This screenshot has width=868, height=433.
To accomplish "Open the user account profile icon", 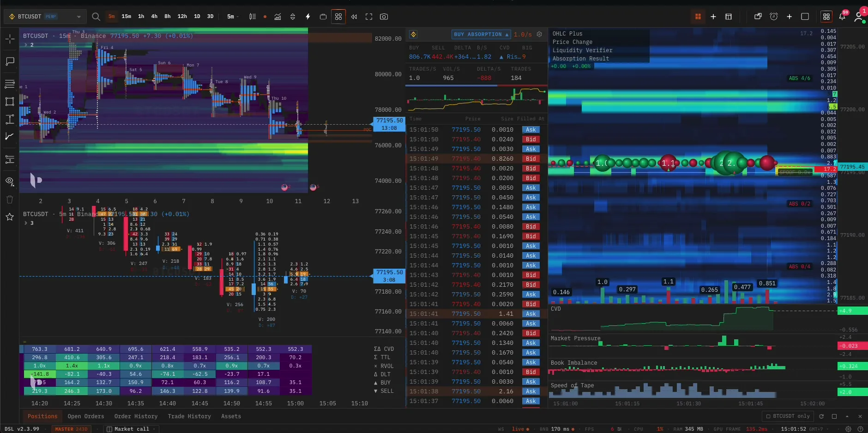I will 858,17.
